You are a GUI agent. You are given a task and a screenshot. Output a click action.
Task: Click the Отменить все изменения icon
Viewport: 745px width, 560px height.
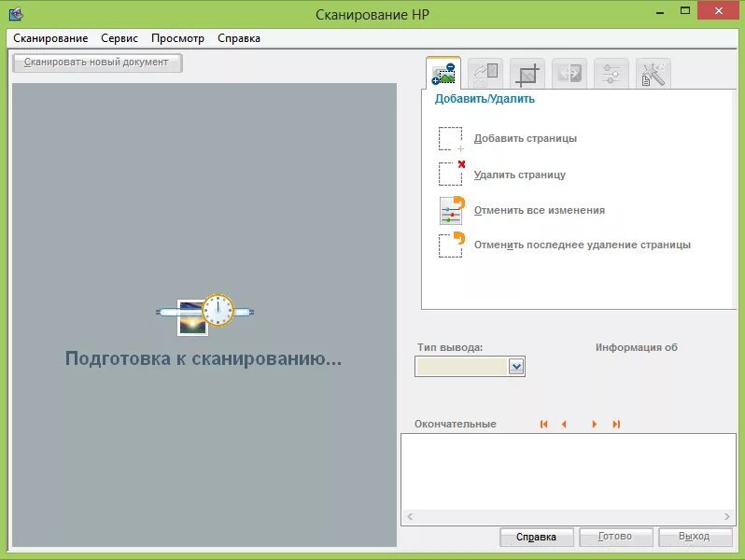pyautogui.click(x=451, y=210)
